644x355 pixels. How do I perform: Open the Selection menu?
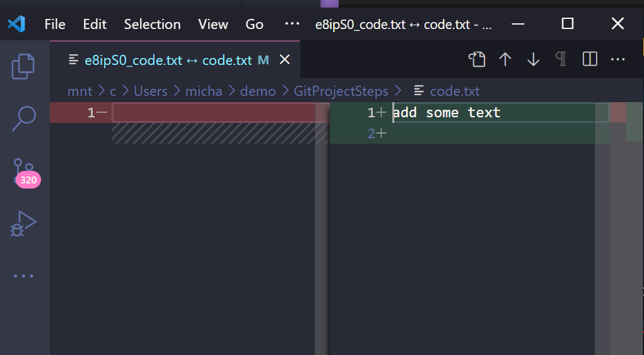(x=152, y=24)
